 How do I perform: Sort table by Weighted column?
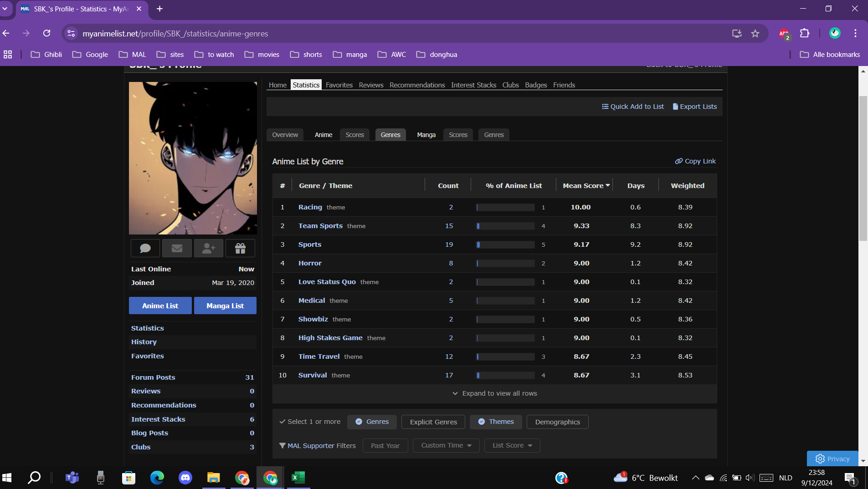point(687,186)
